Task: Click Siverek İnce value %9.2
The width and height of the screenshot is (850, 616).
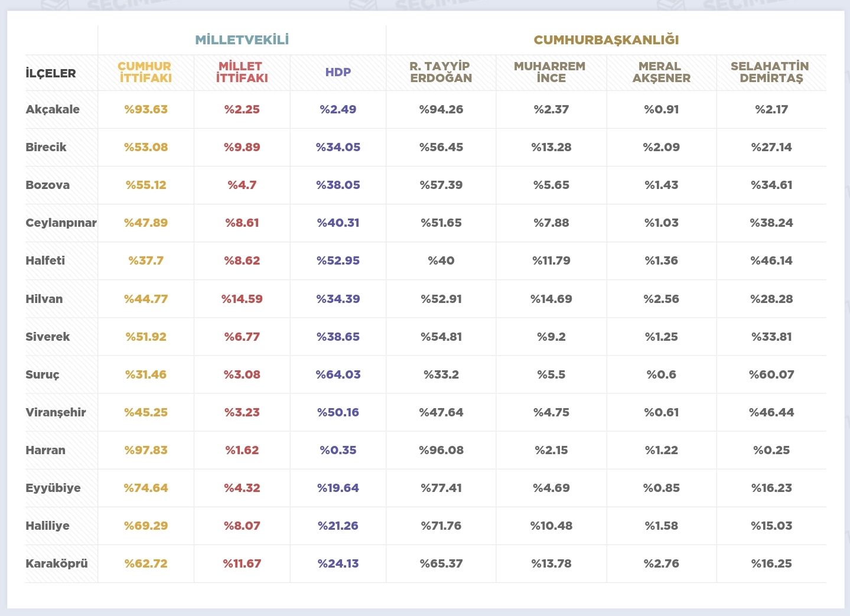Action: point(551,337)
